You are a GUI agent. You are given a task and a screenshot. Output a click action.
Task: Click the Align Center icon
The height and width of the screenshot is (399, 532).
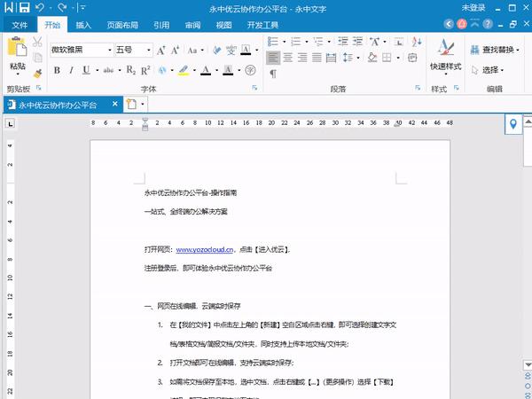point(287,58)
